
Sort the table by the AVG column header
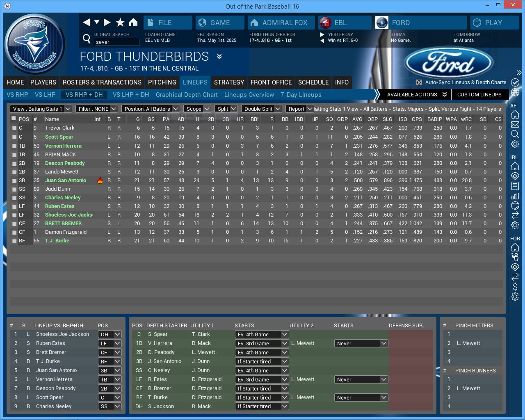click(x=357, y=119)
